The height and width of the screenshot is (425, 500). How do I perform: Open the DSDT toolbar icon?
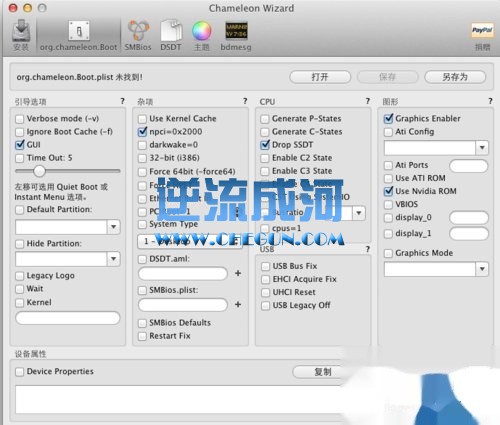171,35
